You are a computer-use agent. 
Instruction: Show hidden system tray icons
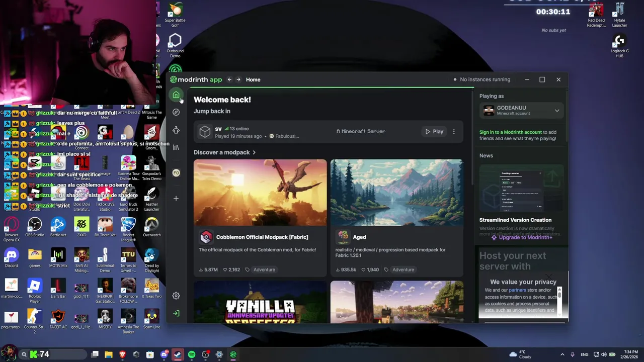tap(562, 354)
